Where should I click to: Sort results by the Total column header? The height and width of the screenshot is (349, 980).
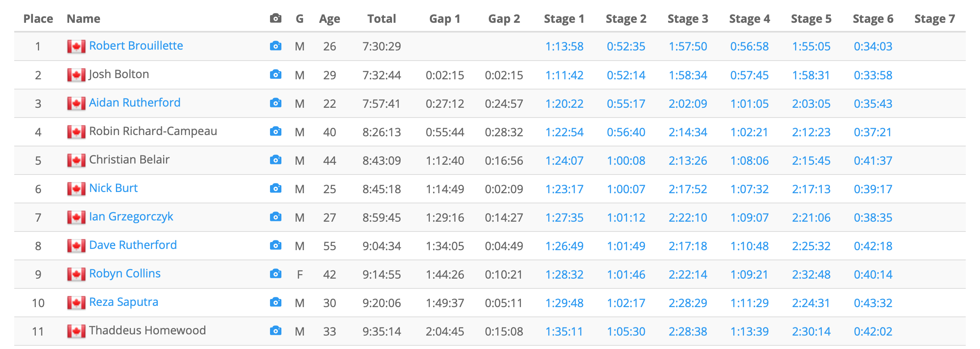click(x=381, y=19)
